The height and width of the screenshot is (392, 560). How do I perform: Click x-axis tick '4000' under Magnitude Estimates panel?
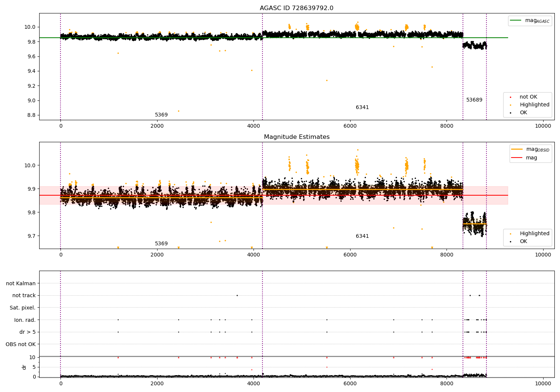[x=253, y=255]
